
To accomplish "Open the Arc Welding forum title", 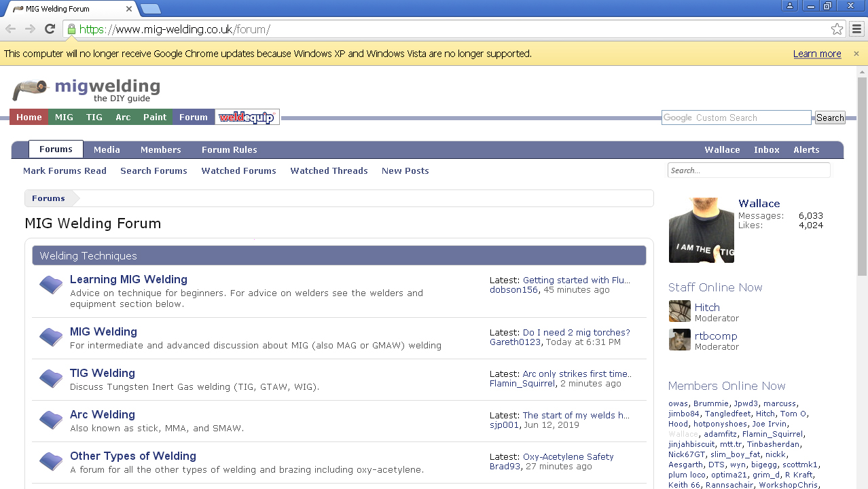I will [x=103, y=414].
